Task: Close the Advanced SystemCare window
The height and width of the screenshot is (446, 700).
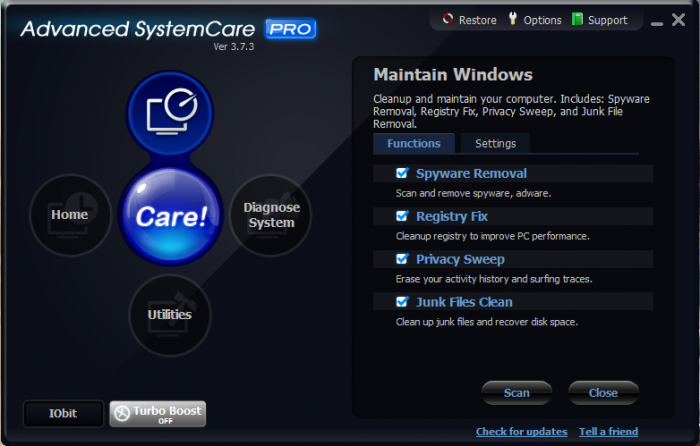Action: click(679, 20)
